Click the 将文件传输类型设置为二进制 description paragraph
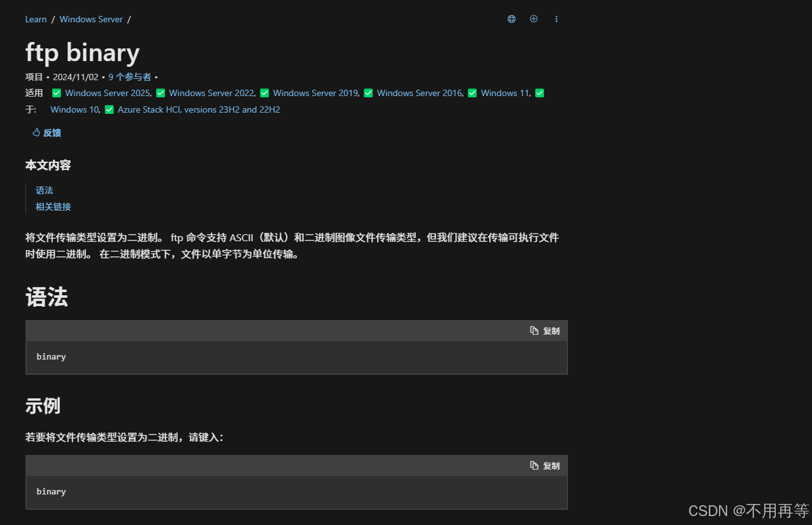This screenshot has width=812, height=525. coord(292,246)
